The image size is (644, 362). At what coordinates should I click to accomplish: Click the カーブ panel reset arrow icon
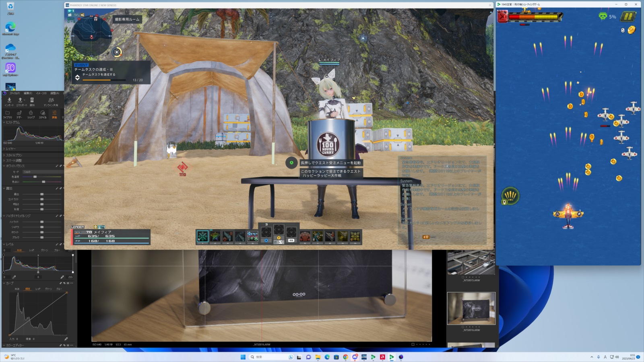click(x=64, y=283)
